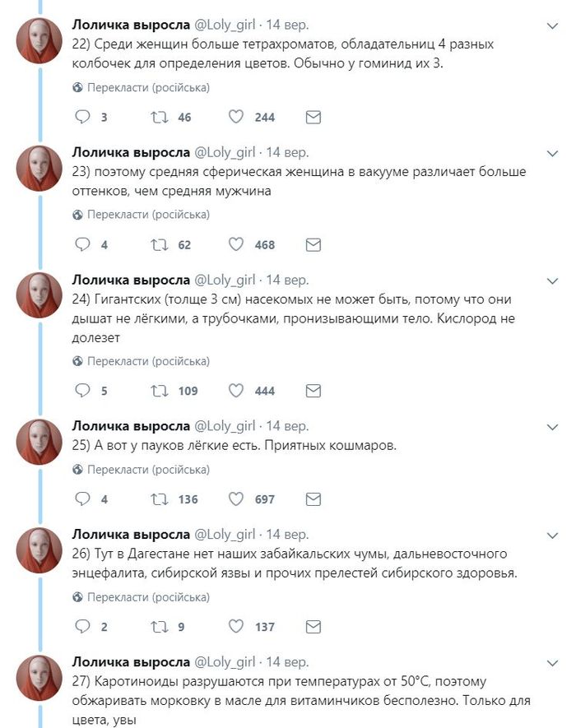Expand the options chevron on tweet 25
Viewport: 576px width, 728px height.
[x=552, y=427]
